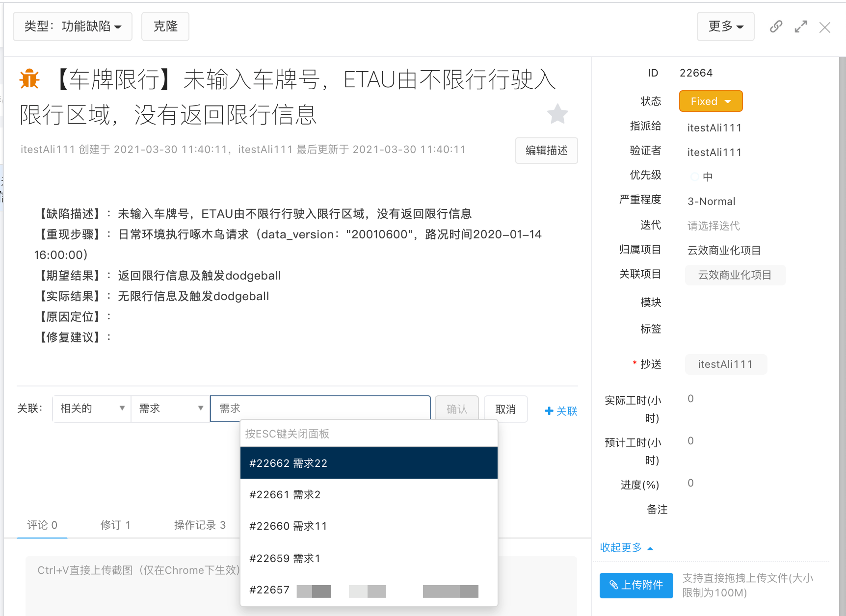Open the 请选择迭代 iteration selector

coord(714,226)
